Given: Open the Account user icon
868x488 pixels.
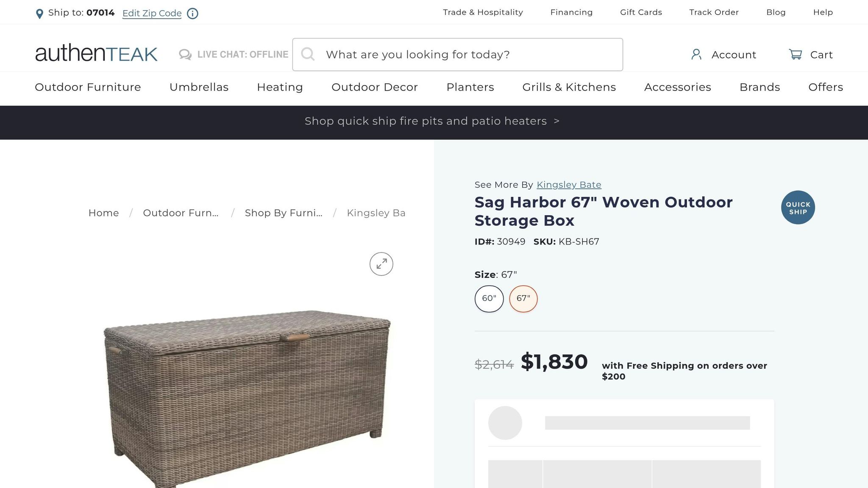Looking at the screenshot, I should [696, 55].
